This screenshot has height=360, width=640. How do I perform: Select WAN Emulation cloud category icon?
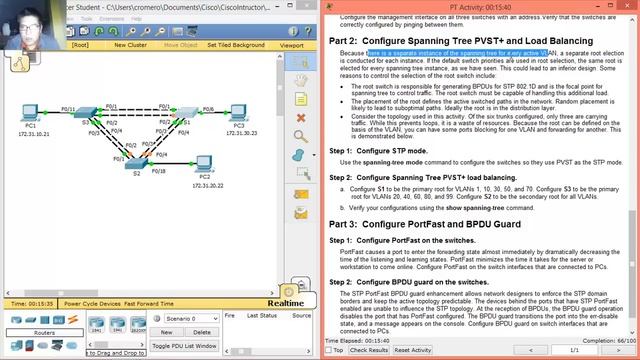[x=43, y=346]
